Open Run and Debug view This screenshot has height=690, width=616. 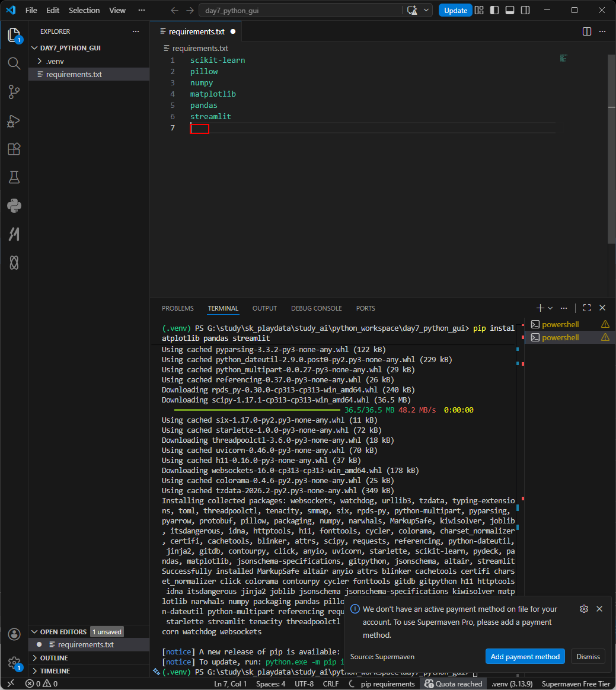click(14, 120)
